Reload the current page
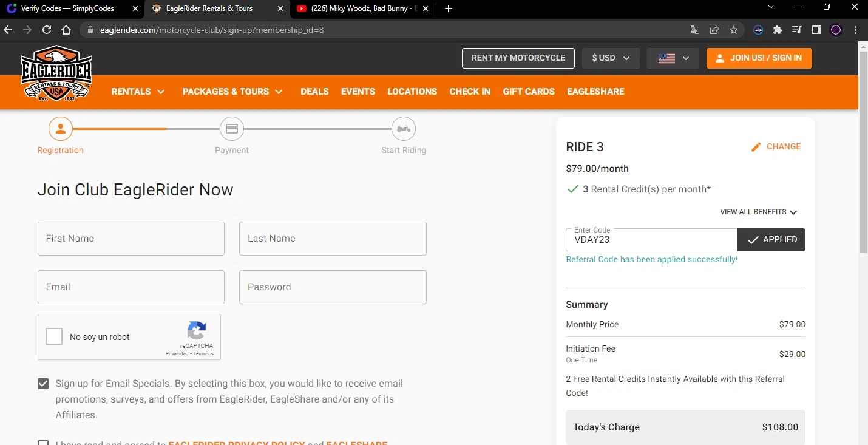This screenshot has width=868, height=445. 47,30
